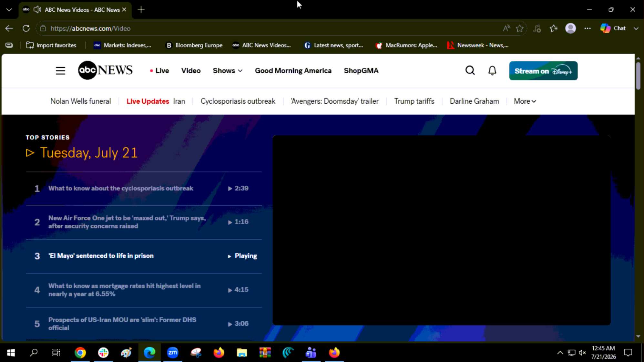Click the page vertical scrollbar thumb
Screen dimensions: 644x362
[638, 76]
